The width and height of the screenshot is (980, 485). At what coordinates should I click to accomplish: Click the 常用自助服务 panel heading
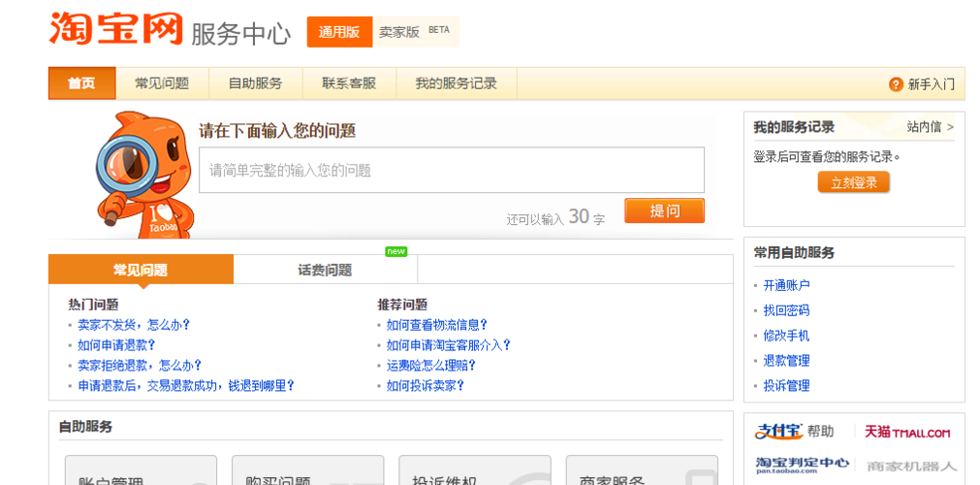[794, 253]
